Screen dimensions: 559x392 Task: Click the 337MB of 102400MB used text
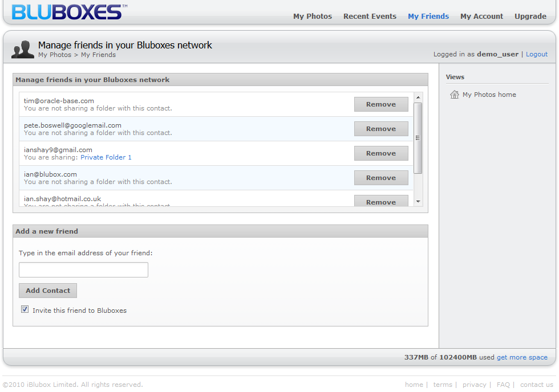(x=449, y=357)
